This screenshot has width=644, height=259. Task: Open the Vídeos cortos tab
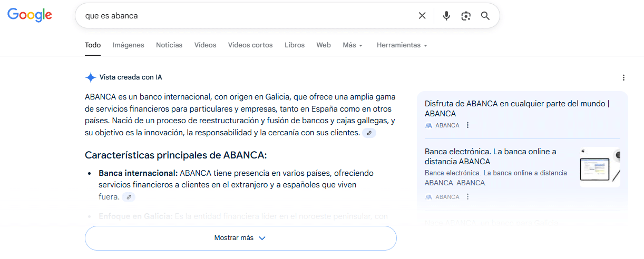(x=250, y=45)
